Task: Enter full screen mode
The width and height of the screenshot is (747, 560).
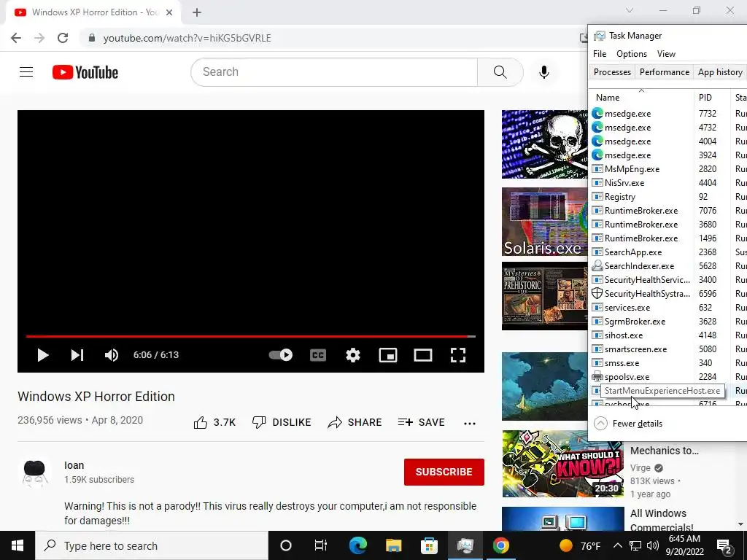Action: [x=458, y=355]
